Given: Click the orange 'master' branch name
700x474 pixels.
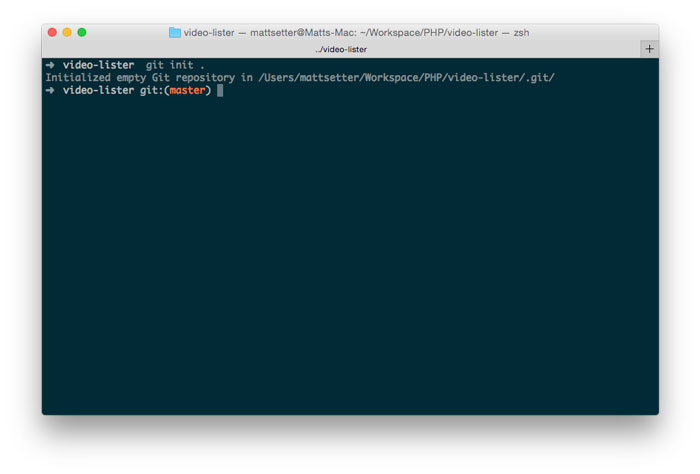Looking at the screenshot, I should point(187,90).
